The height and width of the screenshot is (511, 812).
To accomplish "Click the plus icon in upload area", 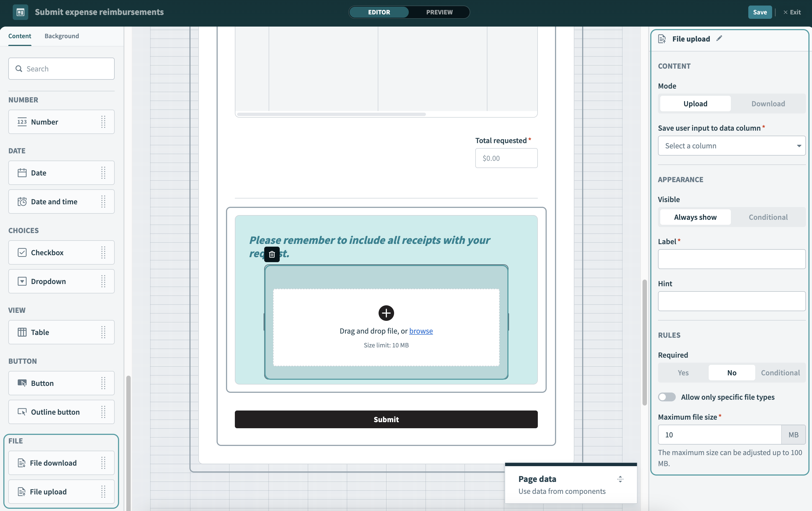I will coord(386,313).
